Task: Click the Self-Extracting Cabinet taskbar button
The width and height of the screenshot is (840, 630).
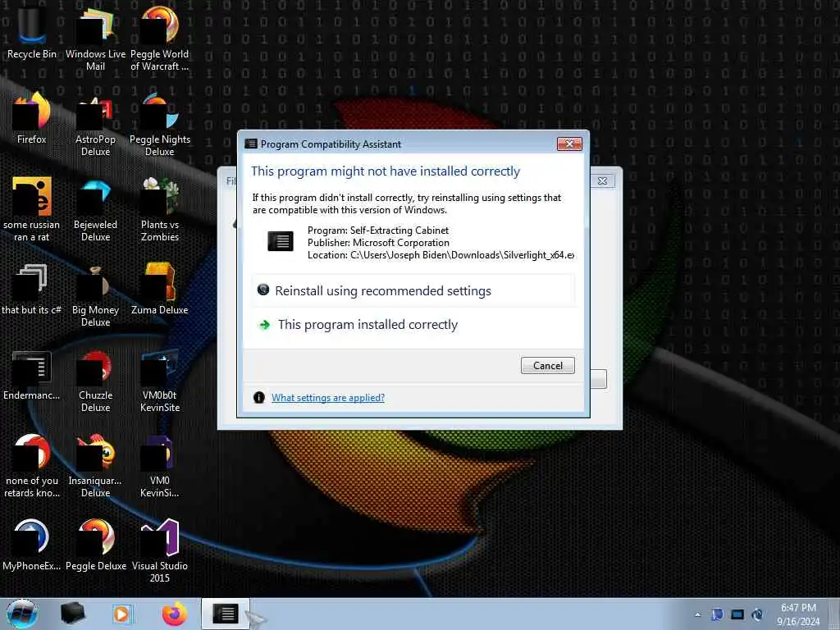Action: 226,614
